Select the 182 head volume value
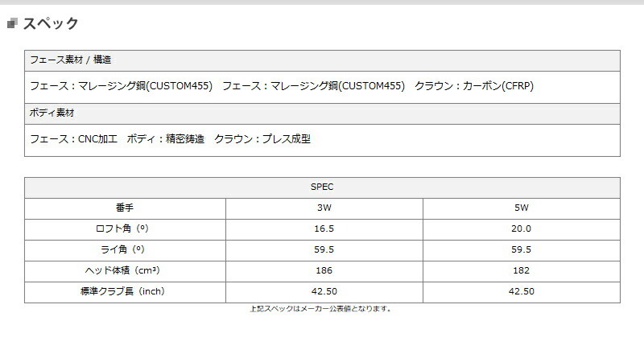This screenshot has height=354, width=644. pyautogui.click(x=521, y=270)
